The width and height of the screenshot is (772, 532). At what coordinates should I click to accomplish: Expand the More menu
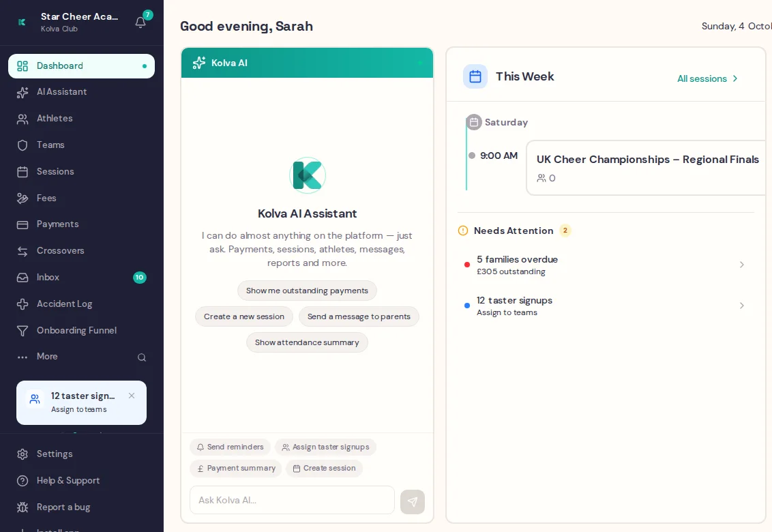(x=47, y=357)
